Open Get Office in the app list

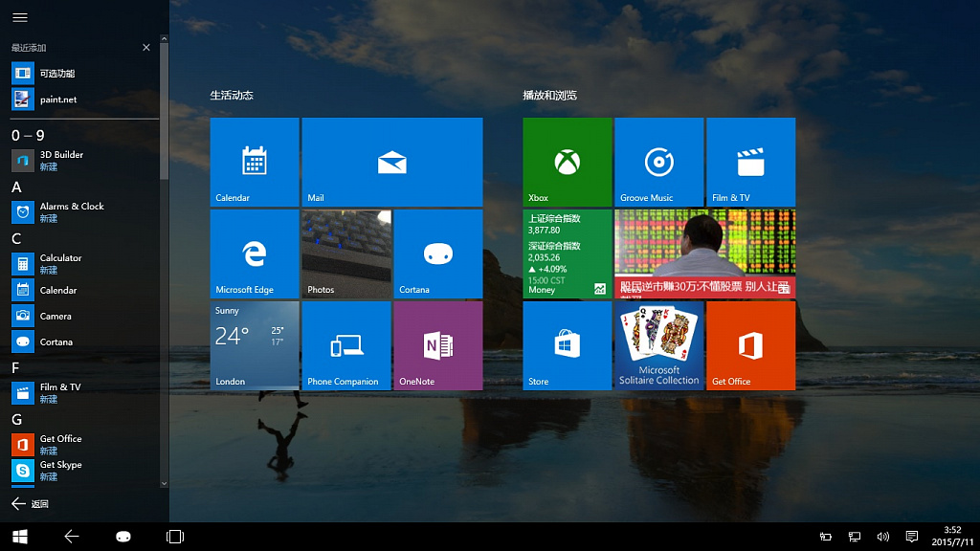(84, 445)
